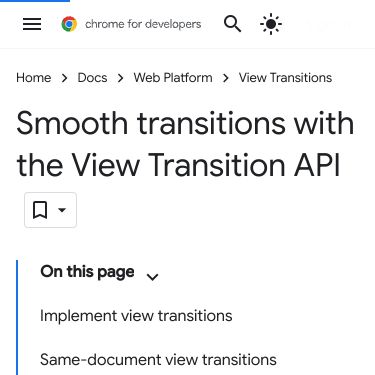Open the Docs breadcrumb item
375x375 pixels.
pyautogui.click(x=92, y=78)
